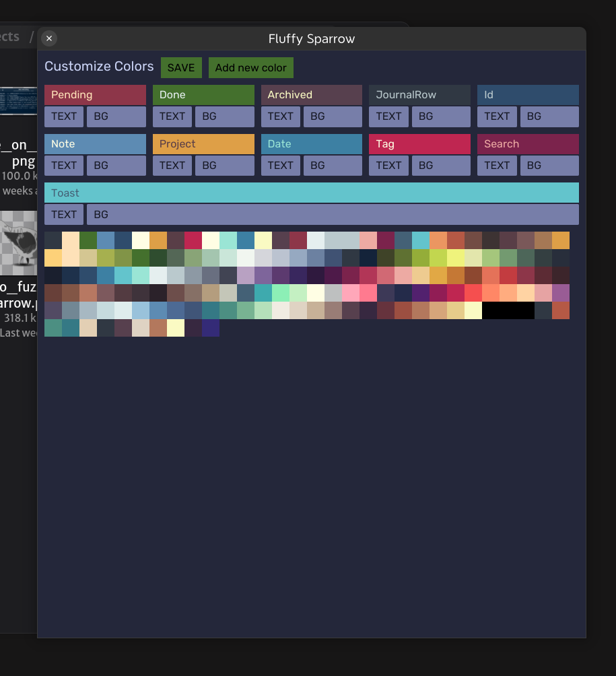Choose BG option under Tag
Image resolution: width=616 pixels, height=676 pixels.
point(441,166)
